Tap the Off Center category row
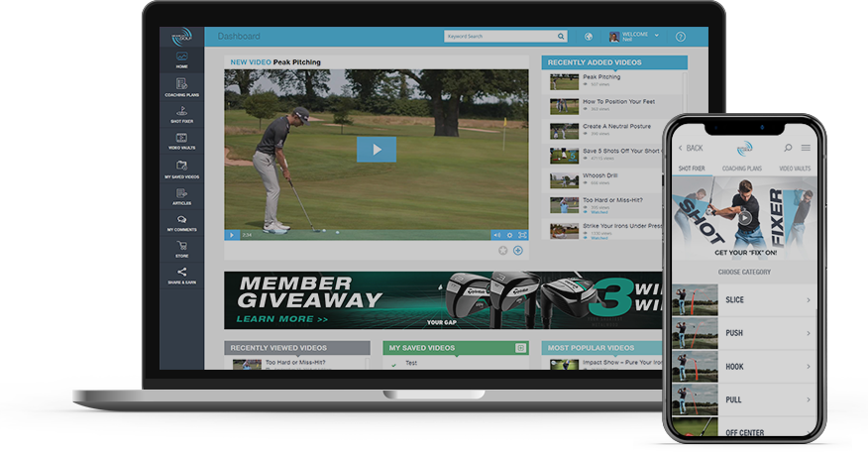868x452 pixels. [x=744, y=427]
